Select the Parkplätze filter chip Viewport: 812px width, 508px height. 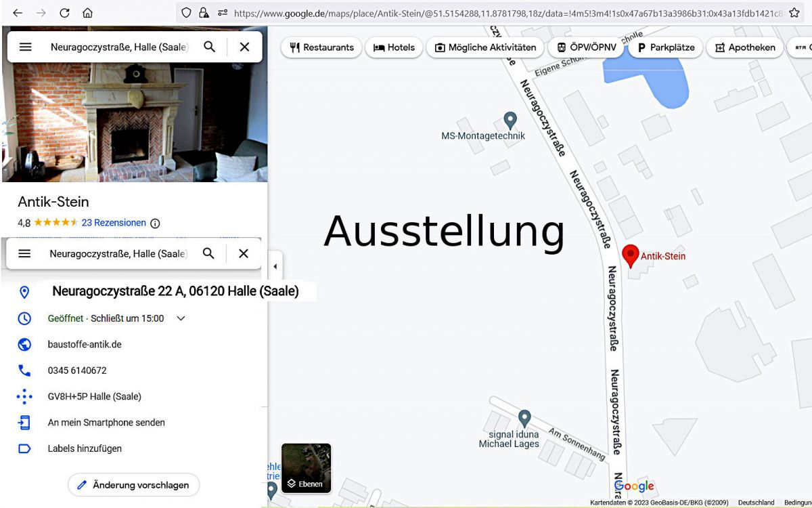(x=666, y=47)
